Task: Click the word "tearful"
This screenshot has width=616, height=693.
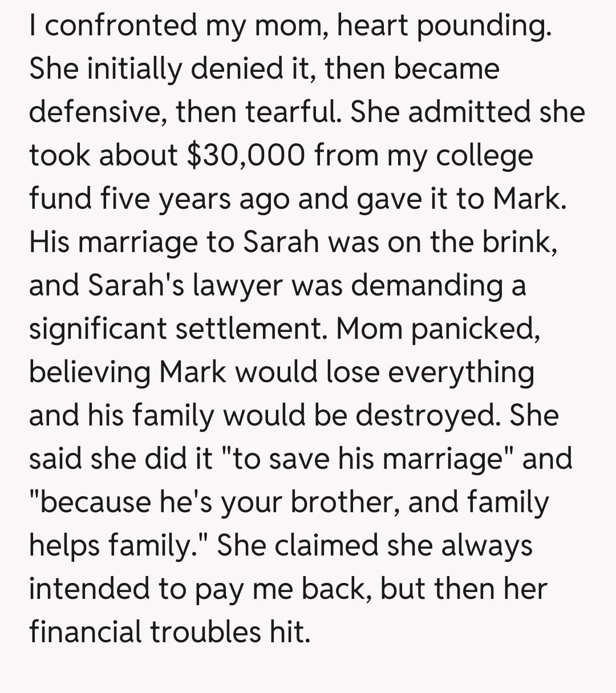Action: tap(293, 112)
